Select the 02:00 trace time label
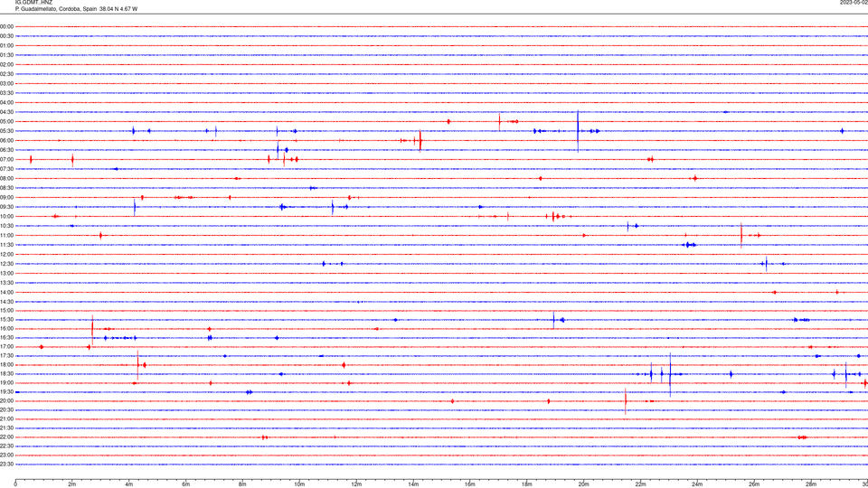The image size is (868, 488). (x=6, y=65)
